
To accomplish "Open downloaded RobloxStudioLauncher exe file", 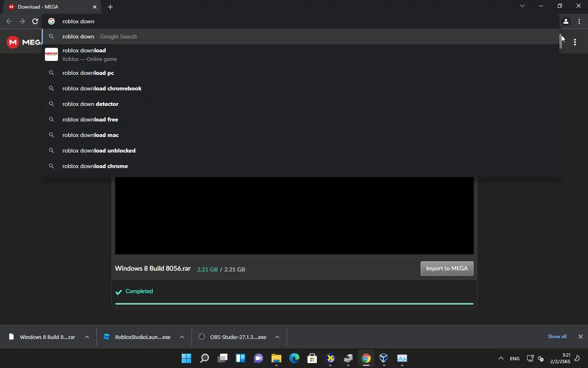I will coord(138,337).
